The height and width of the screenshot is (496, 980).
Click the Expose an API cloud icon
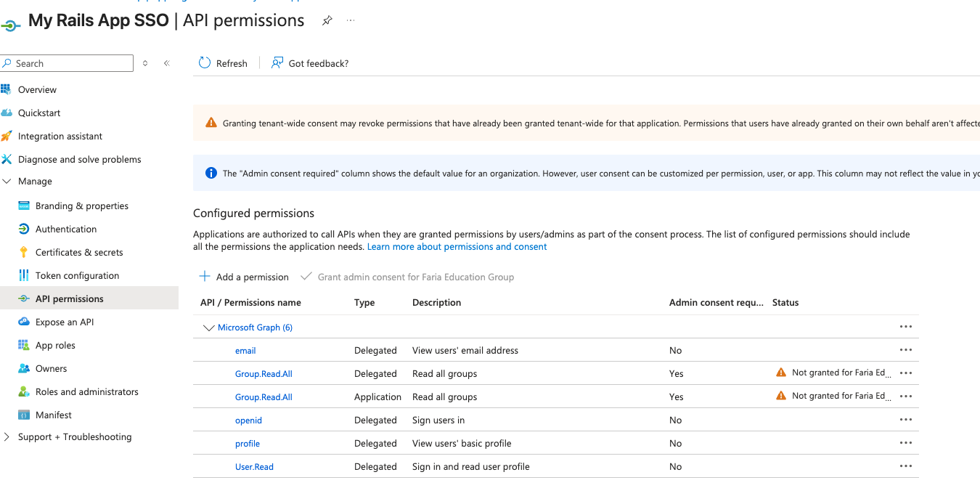(23, 322)
